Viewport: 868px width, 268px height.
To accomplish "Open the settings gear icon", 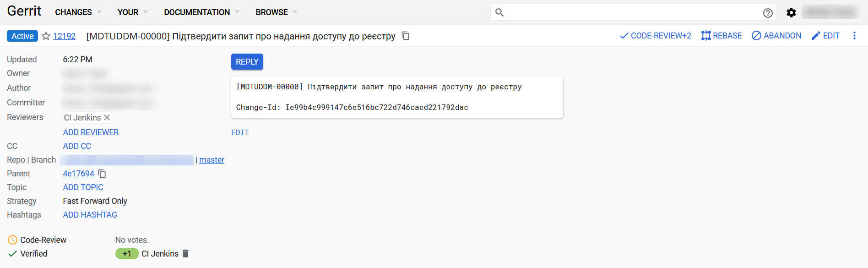I will [x=791, y=13].
